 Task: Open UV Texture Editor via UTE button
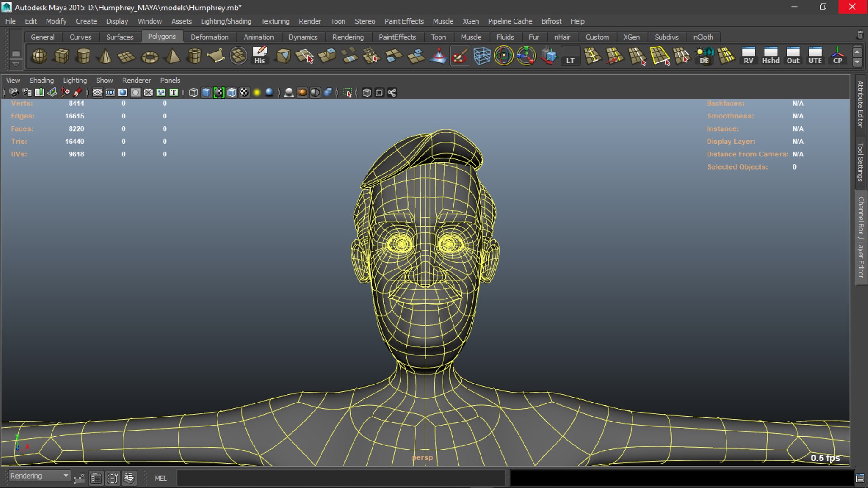815,56
